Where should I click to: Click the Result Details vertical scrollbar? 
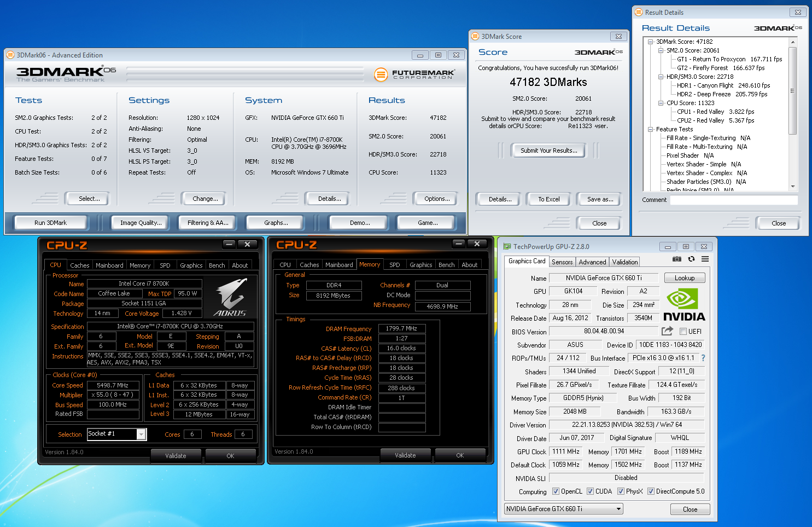[x=793, y=114]
